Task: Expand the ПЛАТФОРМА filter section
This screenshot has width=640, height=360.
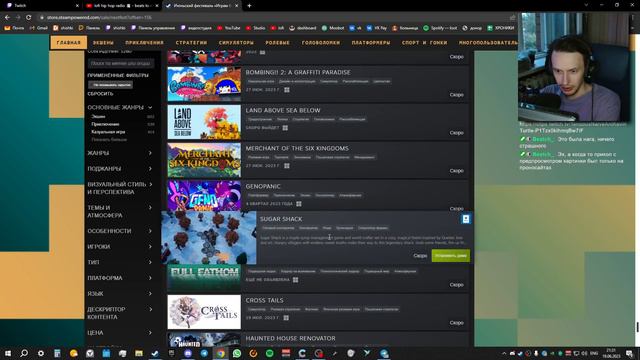Action: pos(120,278)
